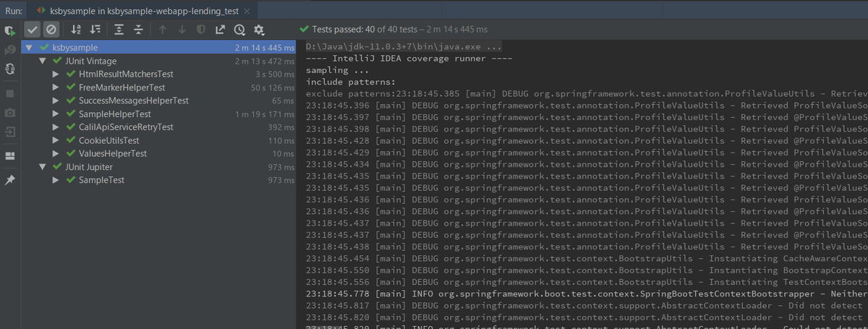Viewport: 868px width, 329px height.
Task: Click the 23:18:45.454 BootstrapUtils log line
Action: point(587,258)
